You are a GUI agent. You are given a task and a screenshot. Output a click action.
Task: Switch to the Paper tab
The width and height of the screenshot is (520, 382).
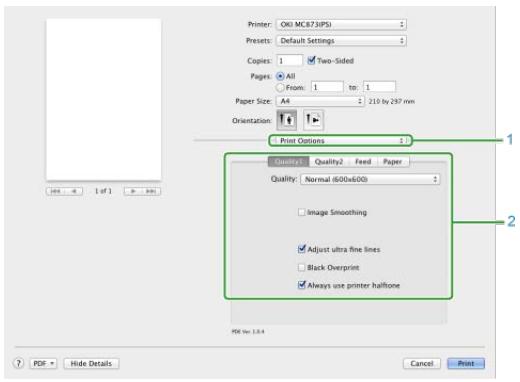click(x=393, y=162)
